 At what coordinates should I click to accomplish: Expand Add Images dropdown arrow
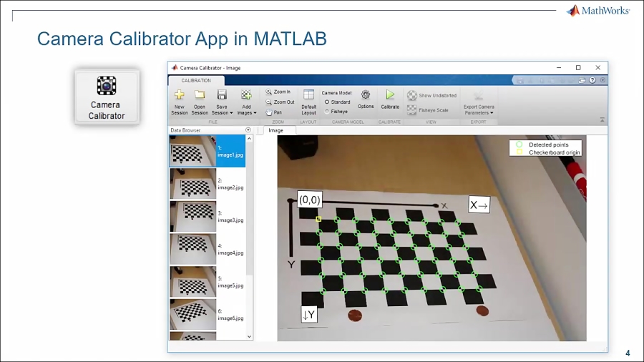tap(255, 113)
